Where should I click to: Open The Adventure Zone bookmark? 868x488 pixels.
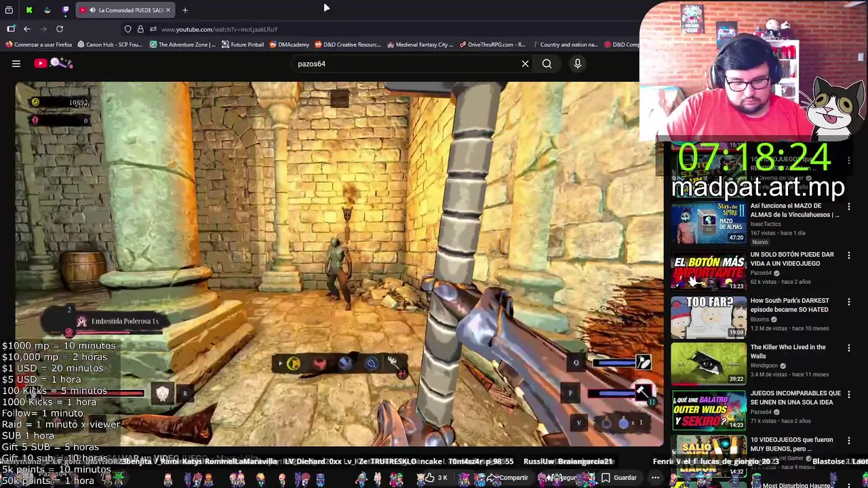pos(182,45)
